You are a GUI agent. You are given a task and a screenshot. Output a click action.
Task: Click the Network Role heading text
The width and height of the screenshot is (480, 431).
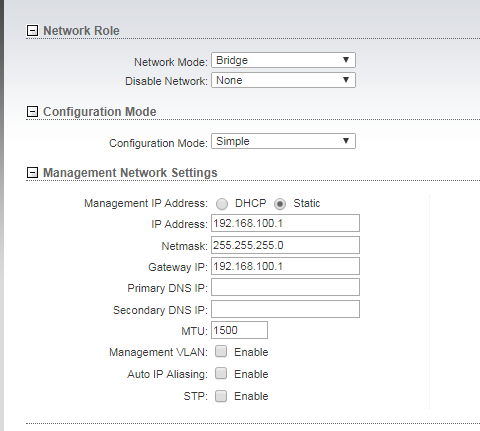81,31
